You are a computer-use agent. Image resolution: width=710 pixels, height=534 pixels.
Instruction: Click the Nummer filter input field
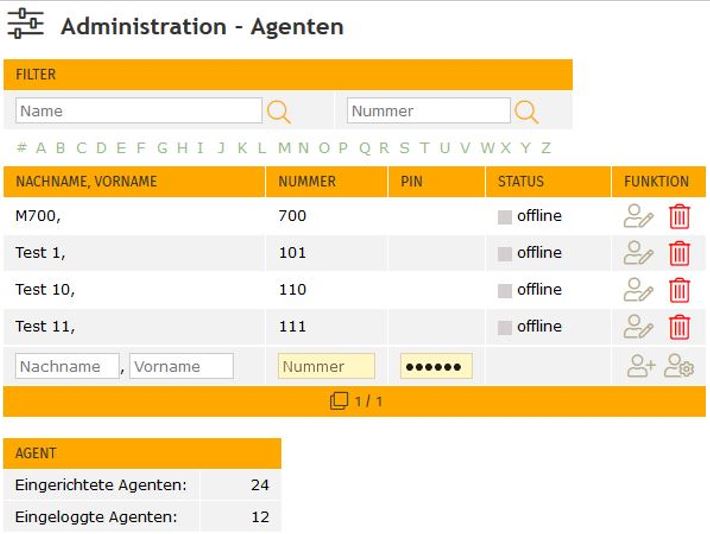pos(428,111)
